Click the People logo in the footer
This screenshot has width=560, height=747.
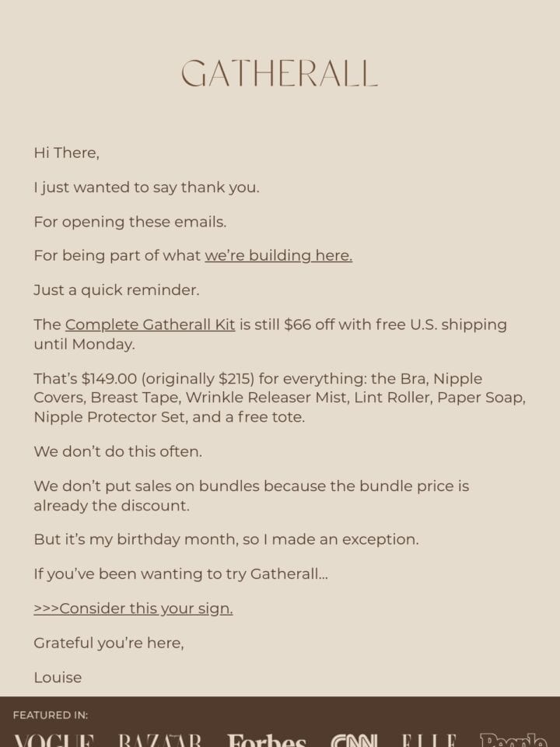pyautogui.click(x=513, y=739)
